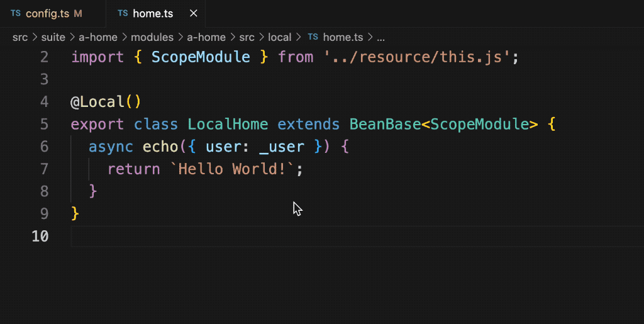
Task: Click the TS file icon in the breadcrumb
Action: click(x=313, y=37)
